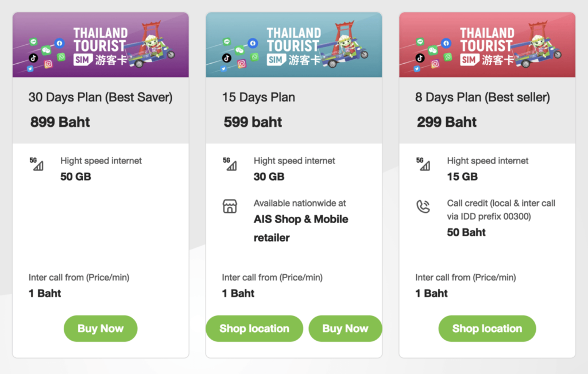Viewport: 588px width, 374px height.
Task: Click Buy Now on the 15 Days plan
Action: point(345,328)
